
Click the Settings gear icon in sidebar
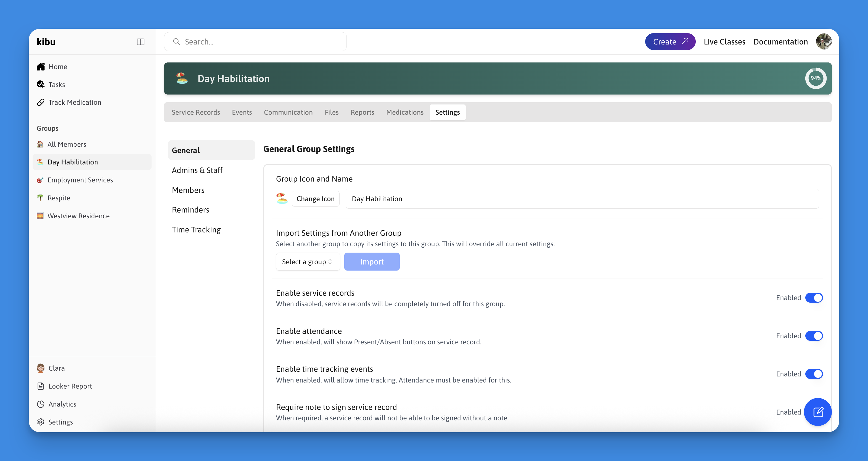tap(41, 422)
